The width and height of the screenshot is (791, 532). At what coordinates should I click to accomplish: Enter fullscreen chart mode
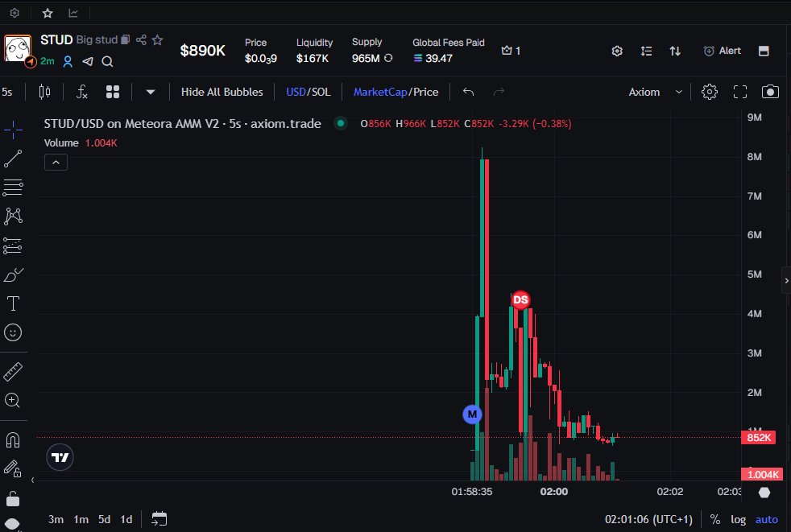(x=740, y=92)
